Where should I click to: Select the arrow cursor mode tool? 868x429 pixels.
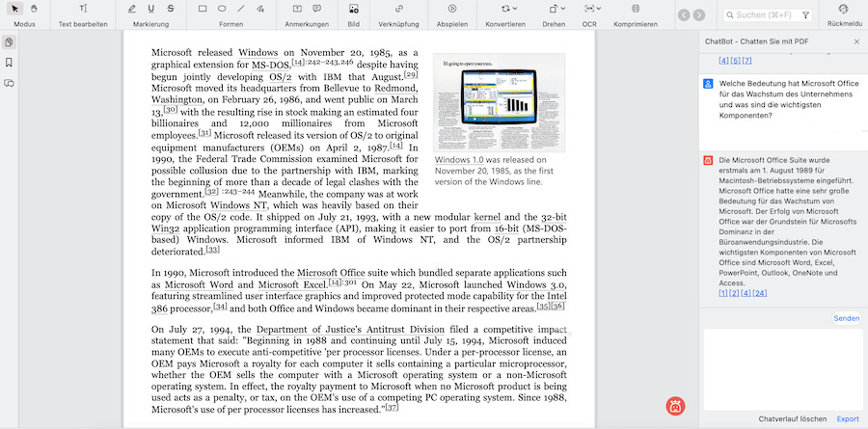point(14,9)
